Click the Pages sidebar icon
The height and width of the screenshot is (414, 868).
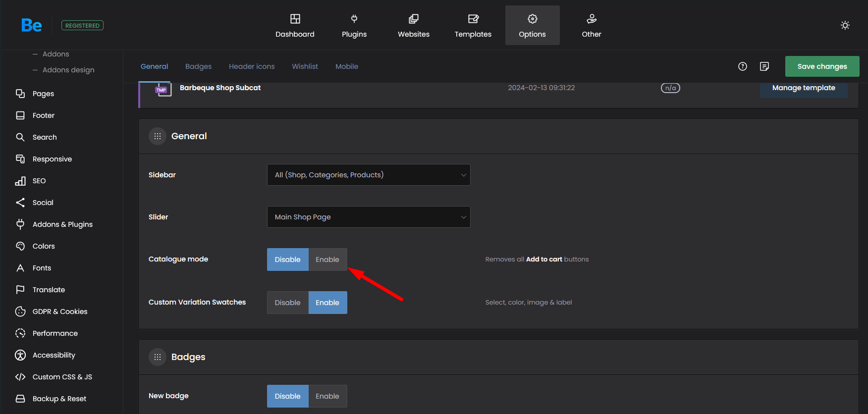(20, 94)
